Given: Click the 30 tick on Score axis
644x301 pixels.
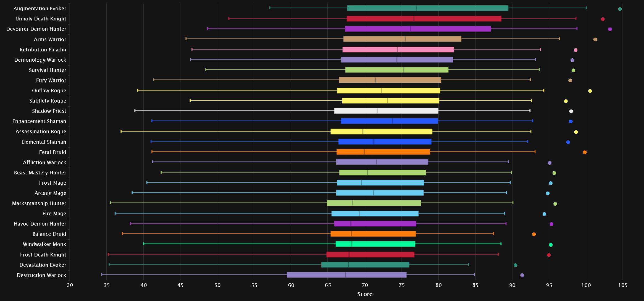Looking at the screenshot, I should 70,285.
